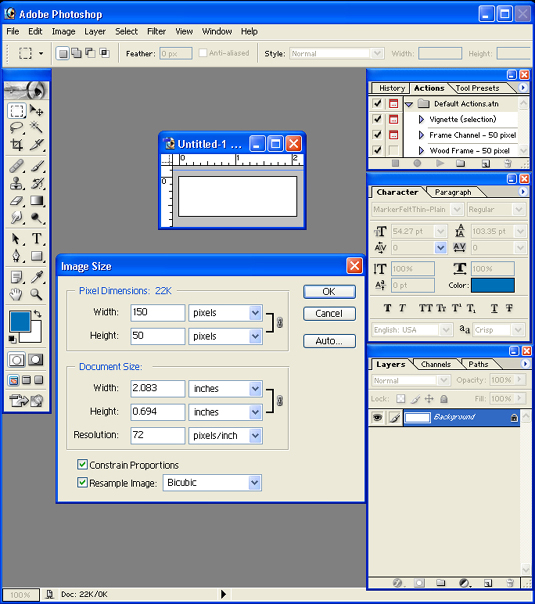This screenshot has height=604, width=535.
Task: Select the Eraser tool
Action: point(17,200)
